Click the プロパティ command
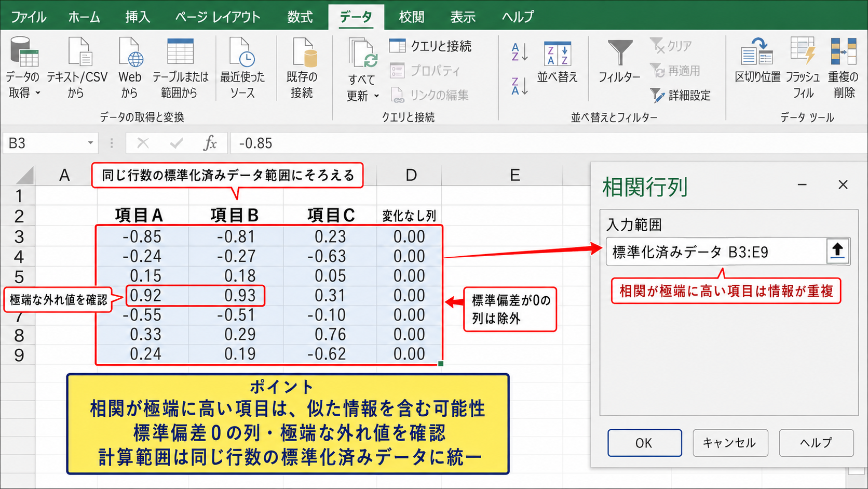 (x=425, y=71)
